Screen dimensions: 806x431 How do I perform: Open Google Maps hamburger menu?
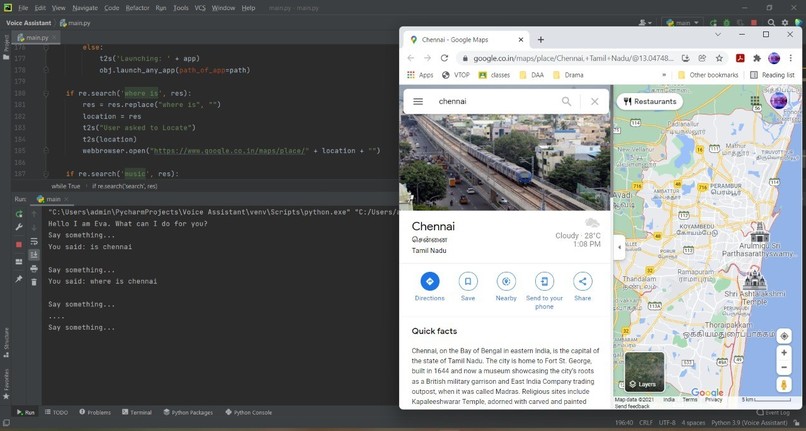pyautogui.click(x=418, y=101)
